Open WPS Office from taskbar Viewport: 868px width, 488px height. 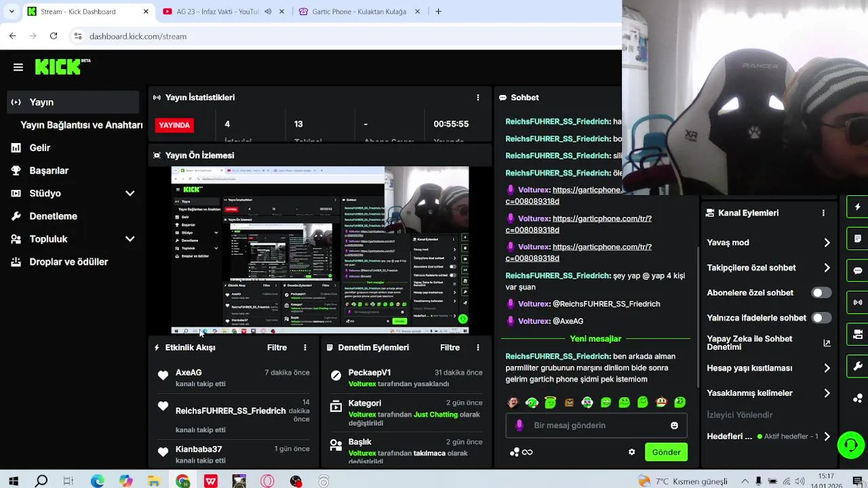[211, 481]
